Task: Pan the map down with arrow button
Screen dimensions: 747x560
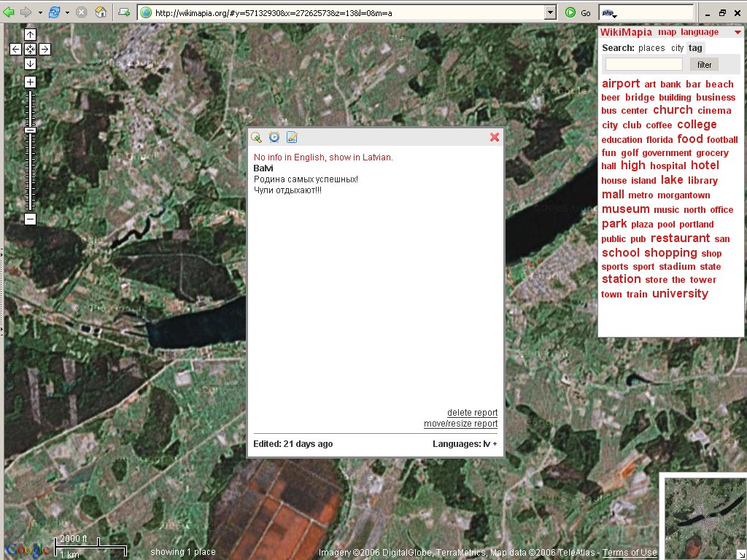Action: coord(30,63)
